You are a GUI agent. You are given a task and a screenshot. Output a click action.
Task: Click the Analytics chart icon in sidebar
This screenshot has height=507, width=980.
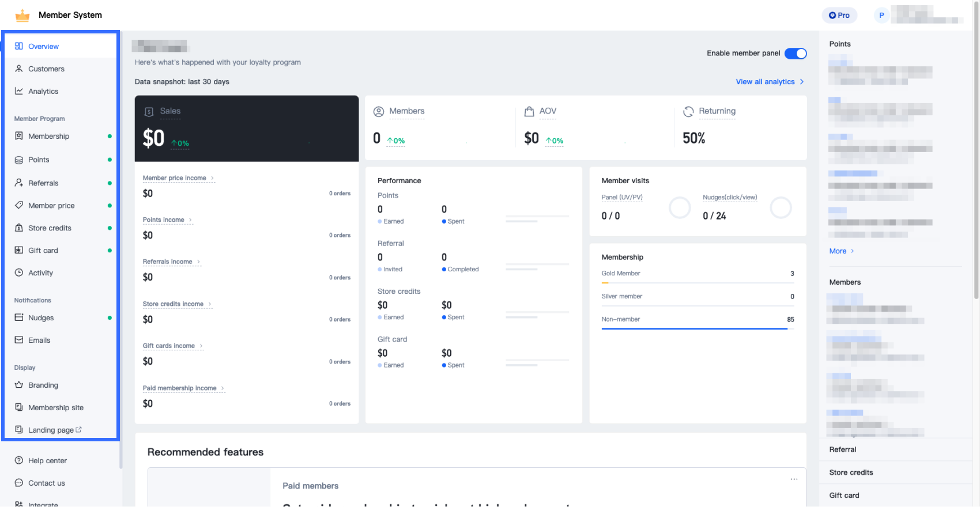coord(19,91)
